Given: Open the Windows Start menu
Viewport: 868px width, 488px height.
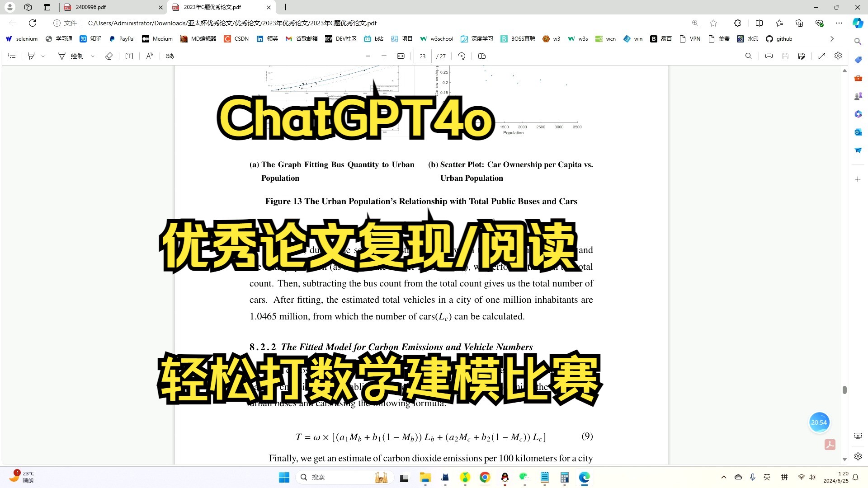Looking at the screenshot, I should tap(284, 477).
